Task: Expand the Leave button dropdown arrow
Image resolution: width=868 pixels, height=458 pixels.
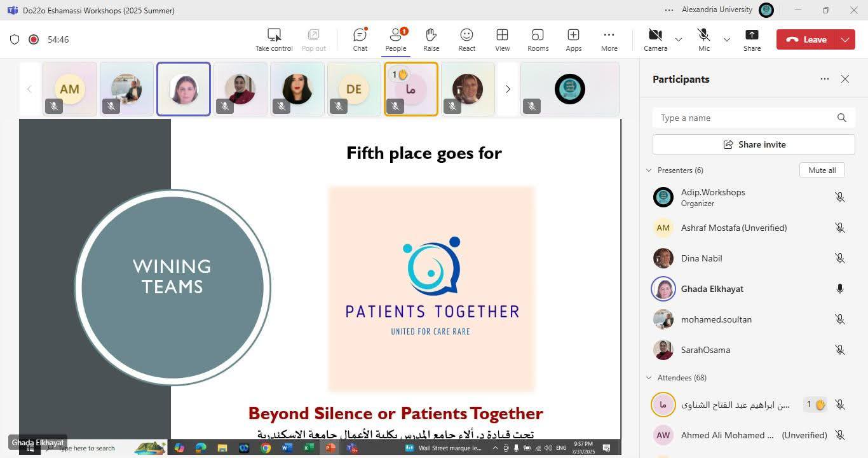Action: tap(845, 39)
